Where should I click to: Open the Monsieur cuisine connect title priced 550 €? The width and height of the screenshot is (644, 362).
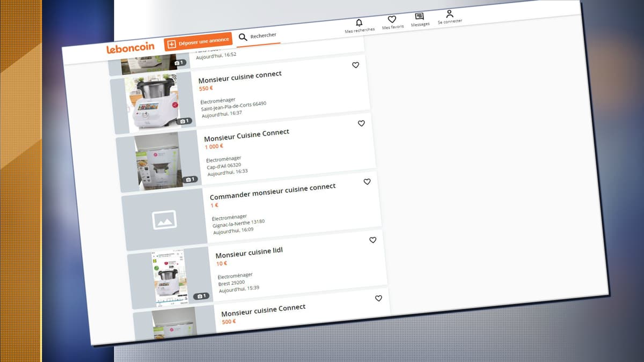240,77
